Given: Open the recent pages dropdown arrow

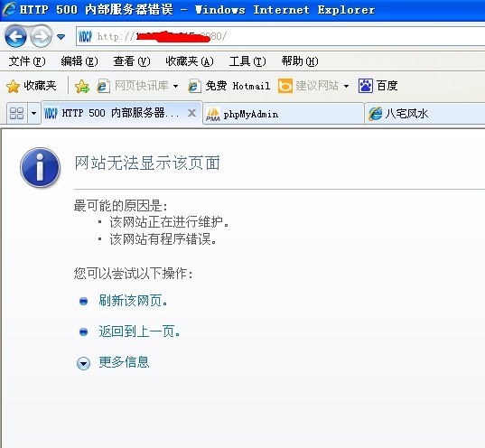Looking at the screenshot, I should 61,37.
